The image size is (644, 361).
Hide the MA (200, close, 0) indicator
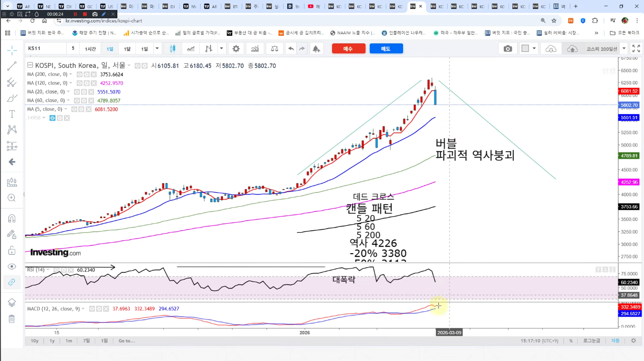pos(80,74)
